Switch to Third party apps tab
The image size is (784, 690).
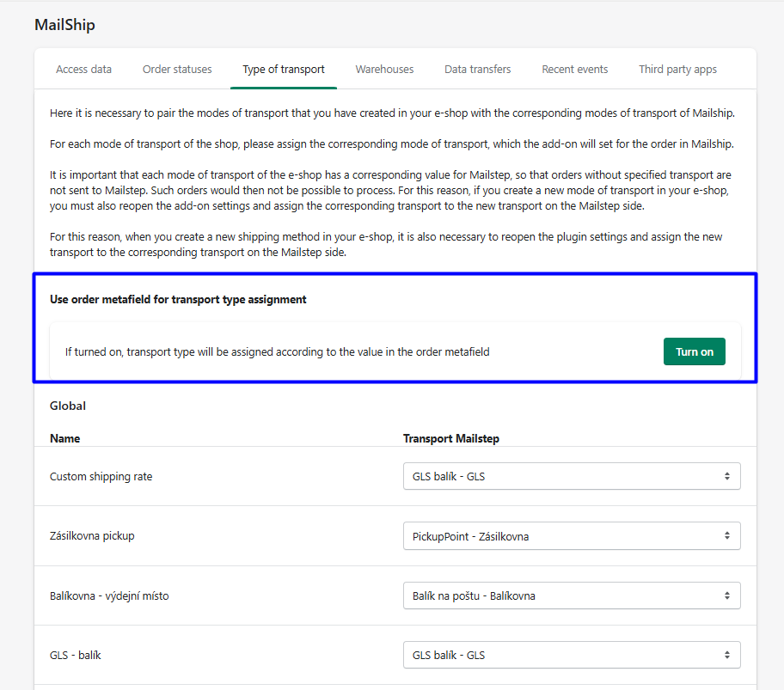(x=677, y=69)
